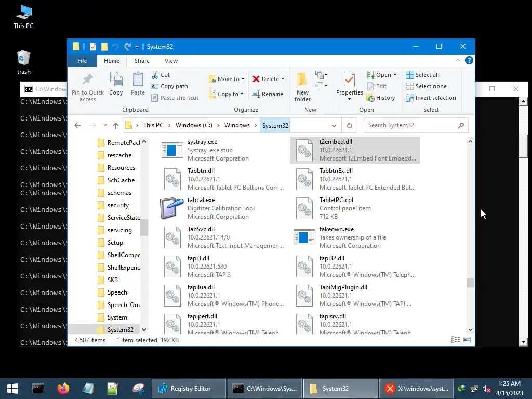Customize Quick Access Toolbar dropdown

(x=137, y=47)
